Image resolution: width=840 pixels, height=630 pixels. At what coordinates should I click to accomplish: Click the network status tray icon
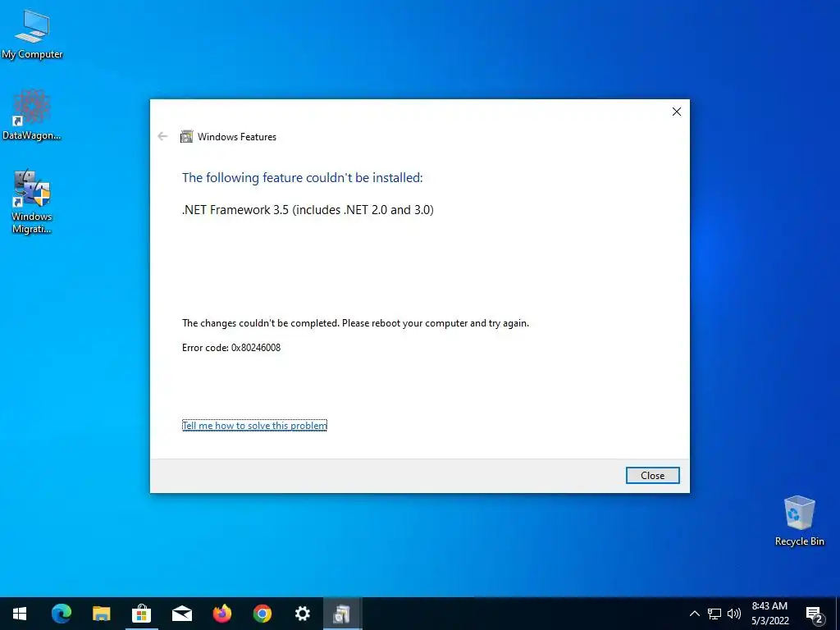(x=714, y=614)
